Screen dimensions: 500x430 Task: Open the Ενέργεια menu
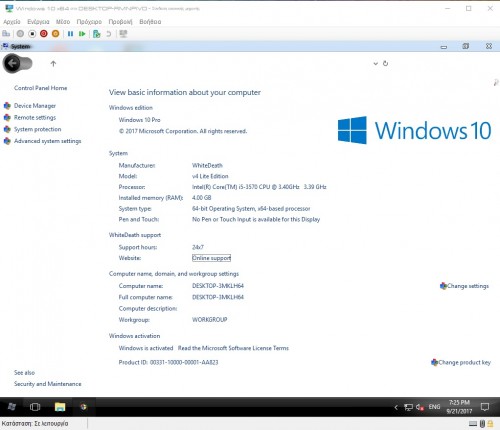pos(38,22)
